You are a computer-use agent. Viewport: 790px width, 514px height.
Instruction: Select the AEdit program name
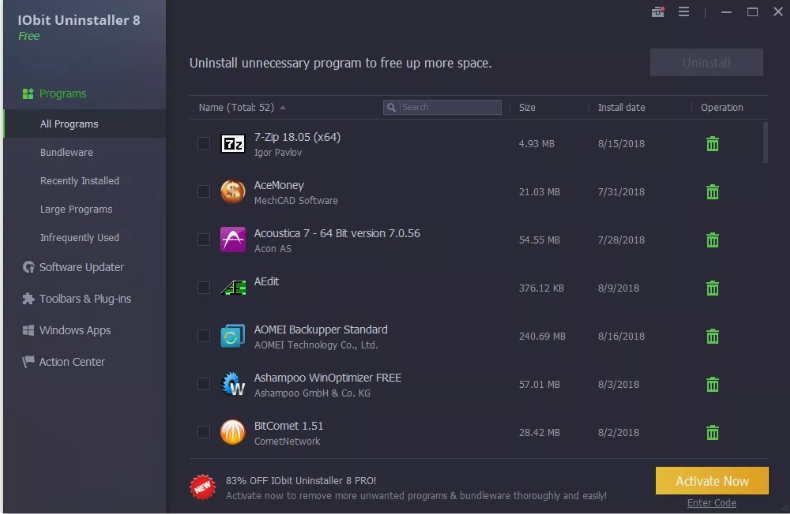[x=266, y=281]
